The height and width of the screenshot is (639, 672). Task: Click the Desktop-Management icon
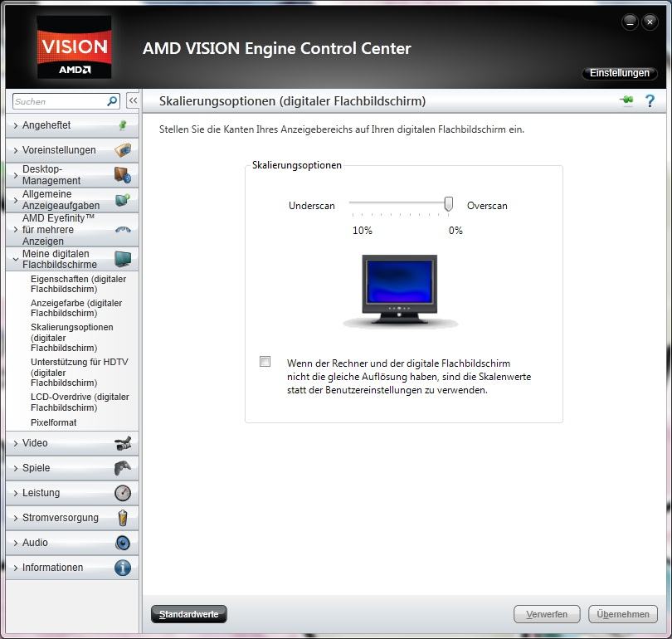pyautogui.click(x=123, y=175)
